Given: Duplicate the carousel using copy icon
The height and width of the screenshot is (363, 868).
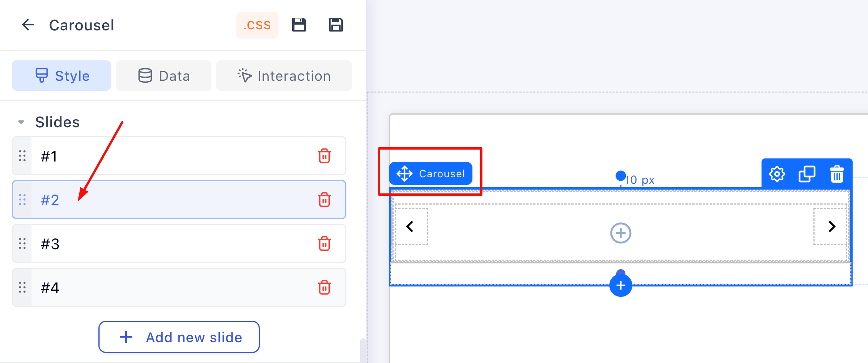Looking at the screenshot, I should [807, 174].
